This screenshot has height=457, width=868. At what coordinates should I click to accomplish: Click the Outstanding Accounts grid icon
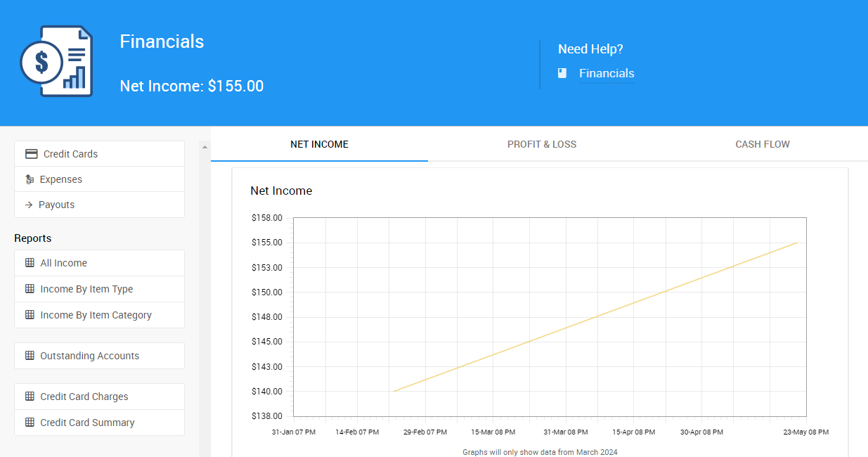[x=30, y=356]
